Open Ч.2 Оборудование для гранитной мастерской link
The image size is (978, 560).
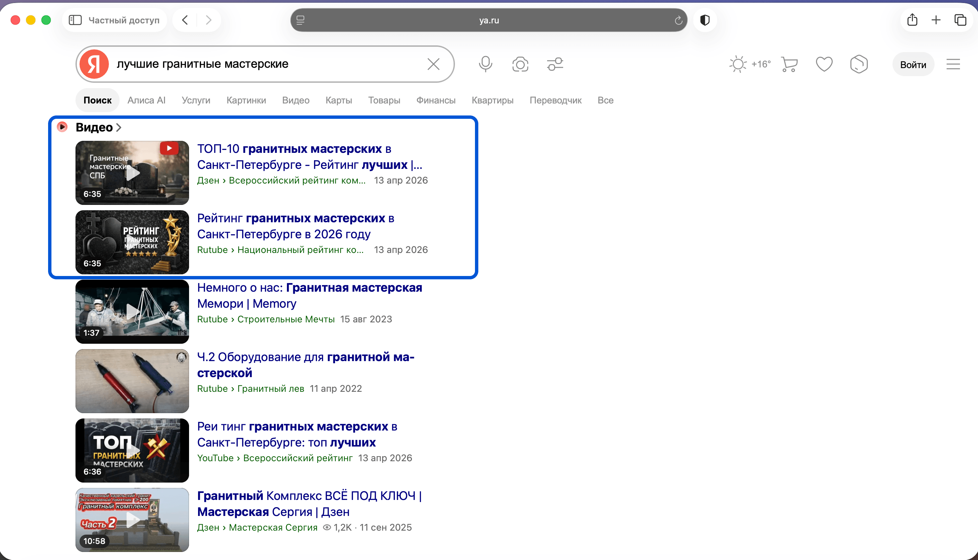pyautogui.click(x=306, y=365)
